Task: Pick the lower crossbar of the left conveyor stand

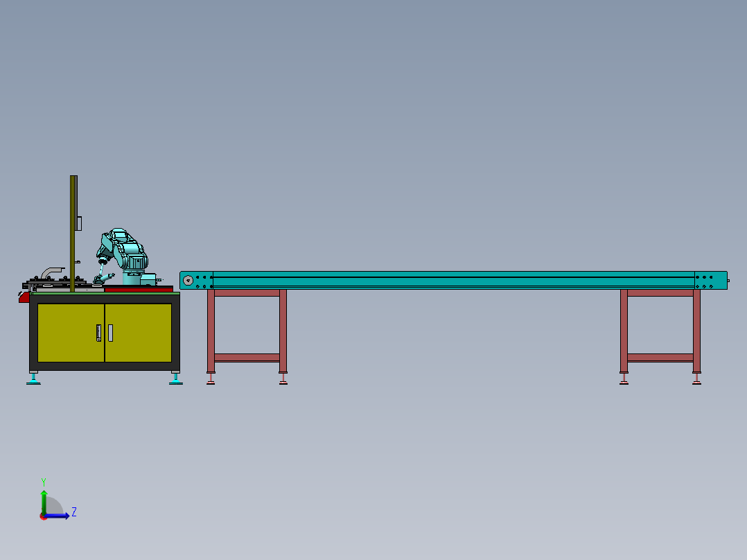Action: [x=247, y=358]
